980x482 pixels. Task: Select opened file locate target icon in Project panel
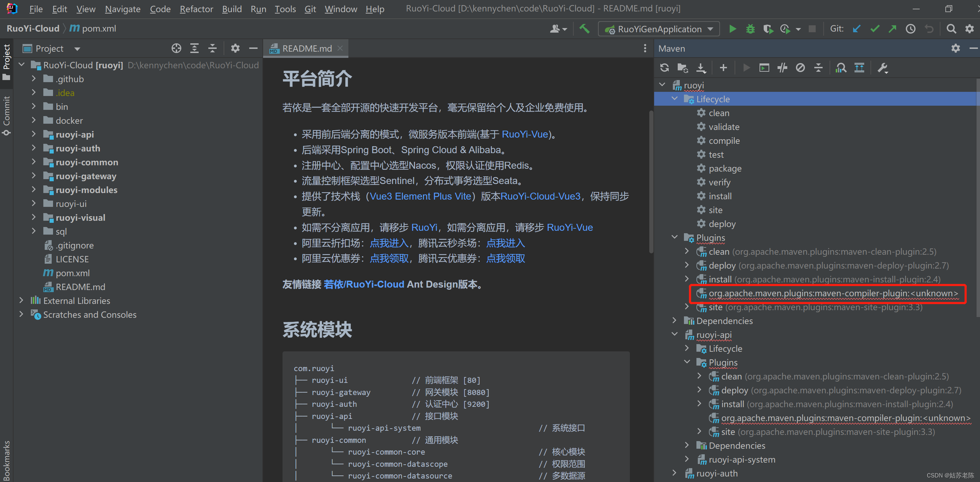[176, 48]
